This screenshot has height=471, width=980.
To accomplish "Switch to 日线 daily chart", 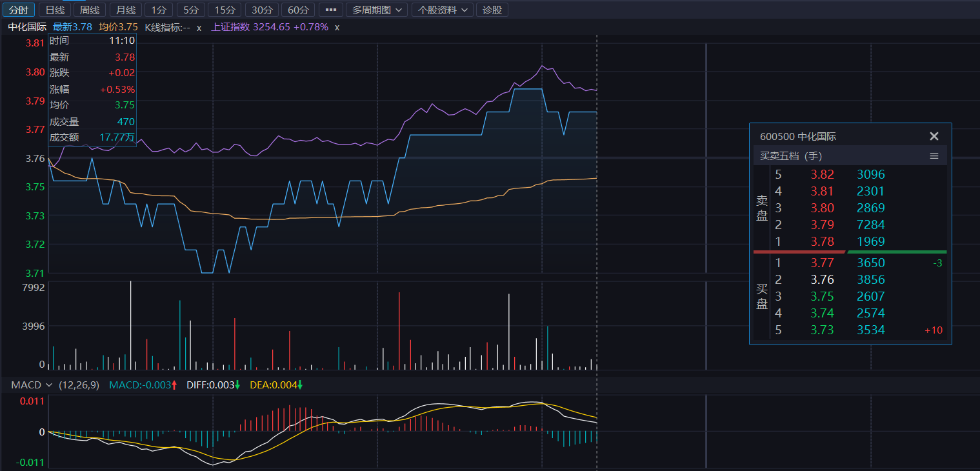I will (x=55, y=10).
